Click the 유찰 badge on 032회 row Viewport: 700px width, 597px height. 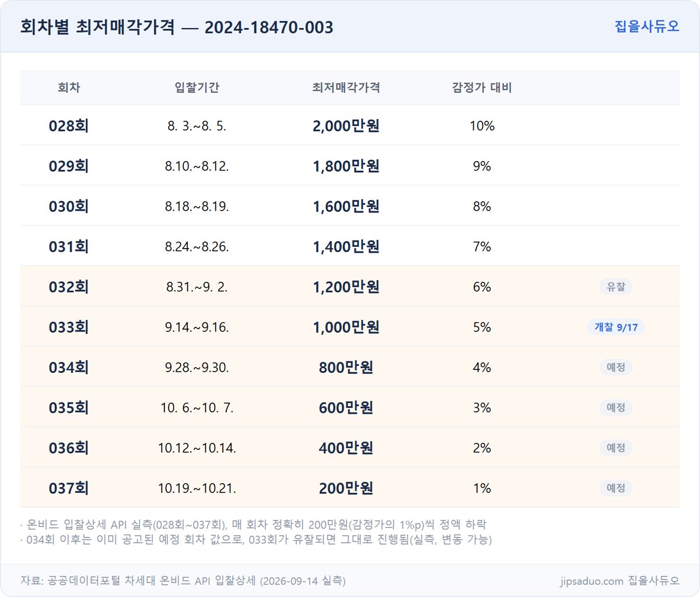click(x=616, y=287)
